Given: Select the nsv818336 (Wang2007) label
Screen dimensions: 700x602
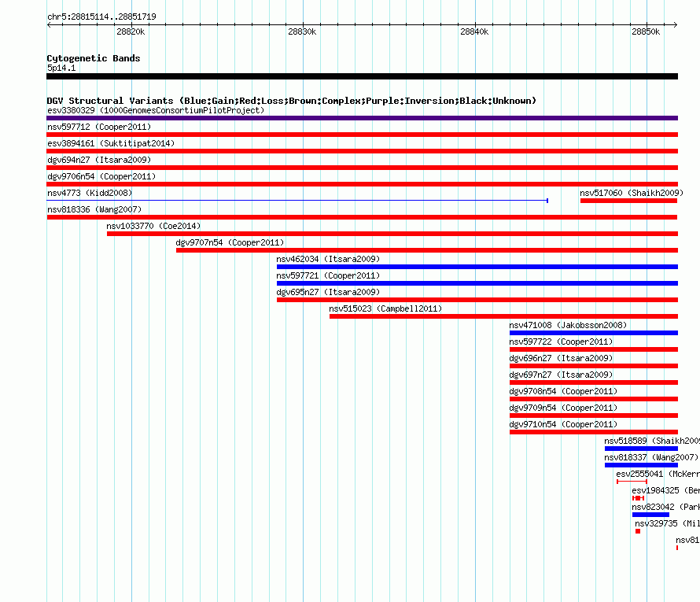Looking at the screenshot, I should [x=94, y=209].
